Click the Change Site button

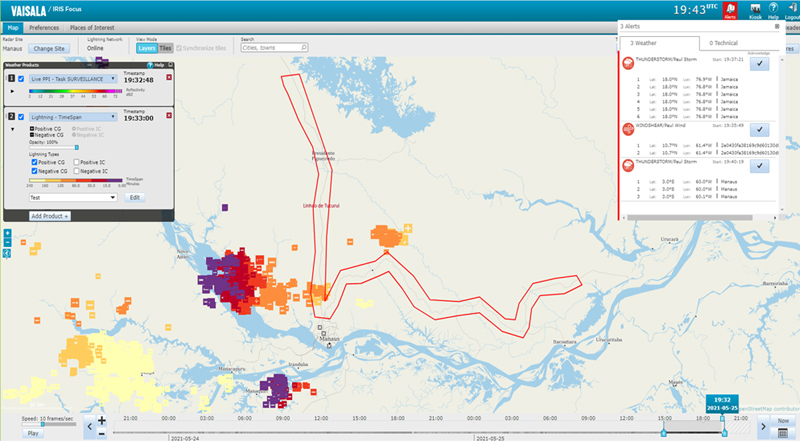[49, 47]
